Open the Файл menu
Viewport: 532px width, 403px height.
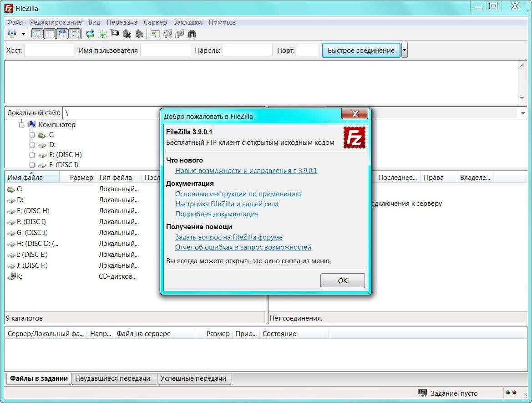pos(15,22)
